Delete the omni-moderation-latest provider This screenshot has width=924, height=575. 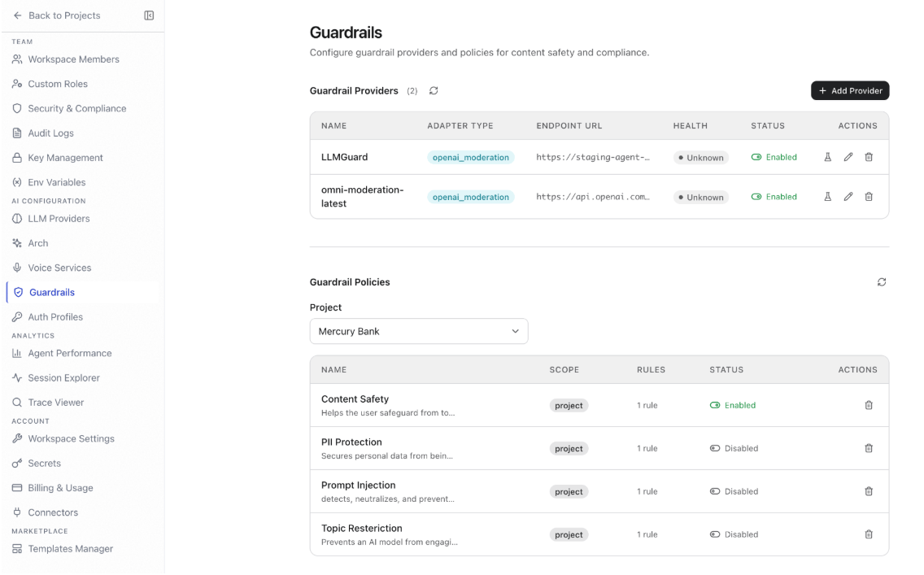[x=869, y=197]
